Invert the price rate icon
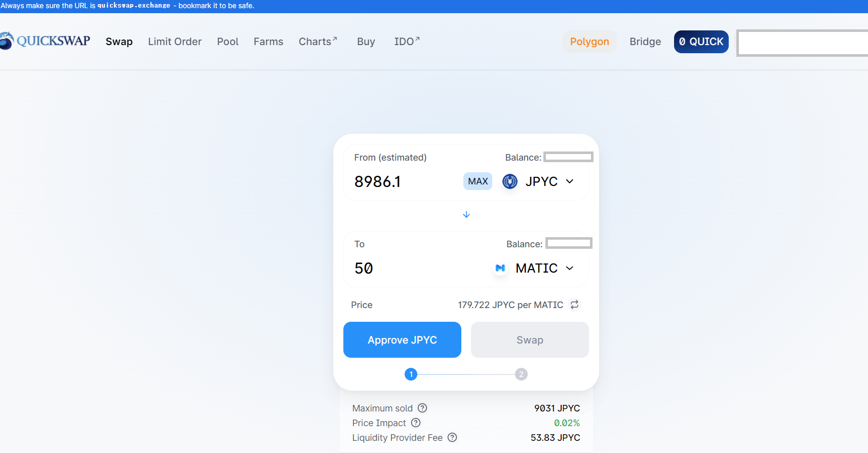Image resolution: width=868 pixels, height=453 pixels. click(575, 305)
